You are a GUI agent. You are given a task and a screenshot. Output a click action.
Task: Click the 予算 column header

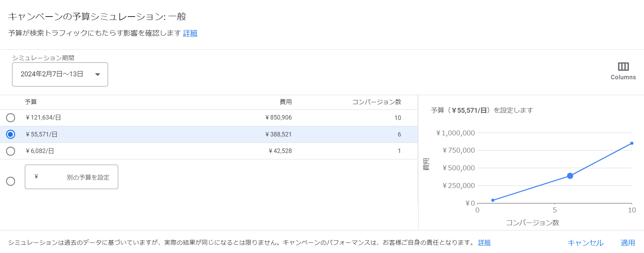(31, 102)
